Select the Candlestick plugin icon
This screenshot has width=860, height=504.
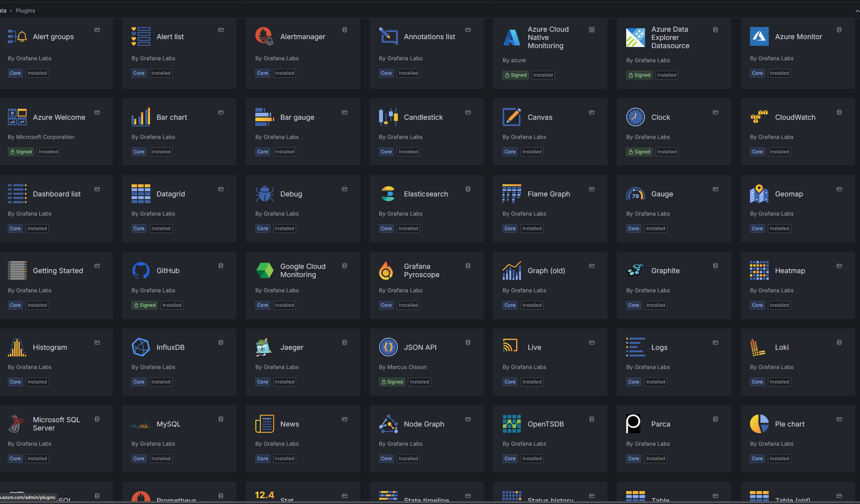coord(388,117)
